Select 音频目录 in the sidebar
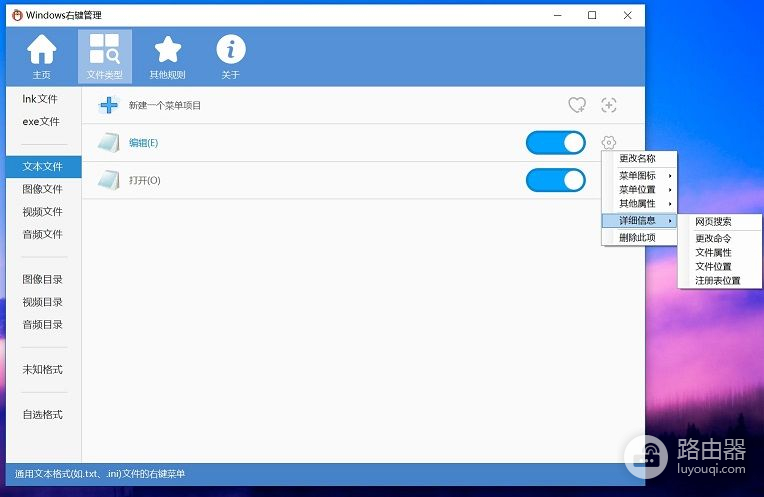 [x=42, y=325]
